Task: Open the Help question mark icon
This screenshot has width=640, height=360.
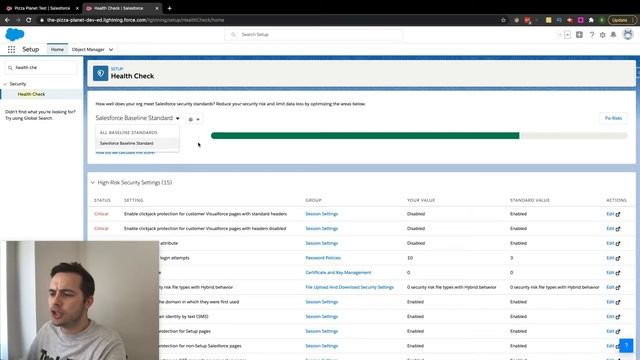Action: point(591,35)
